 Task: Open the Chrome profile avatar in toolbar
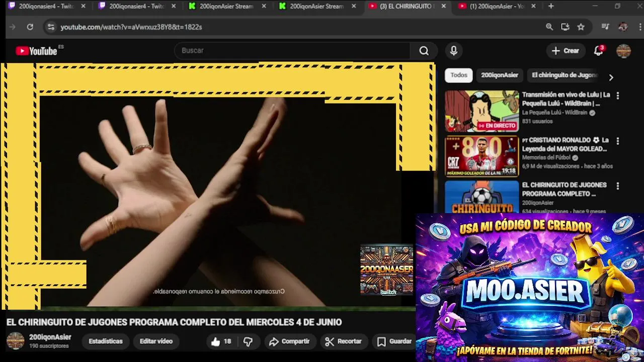623,27
